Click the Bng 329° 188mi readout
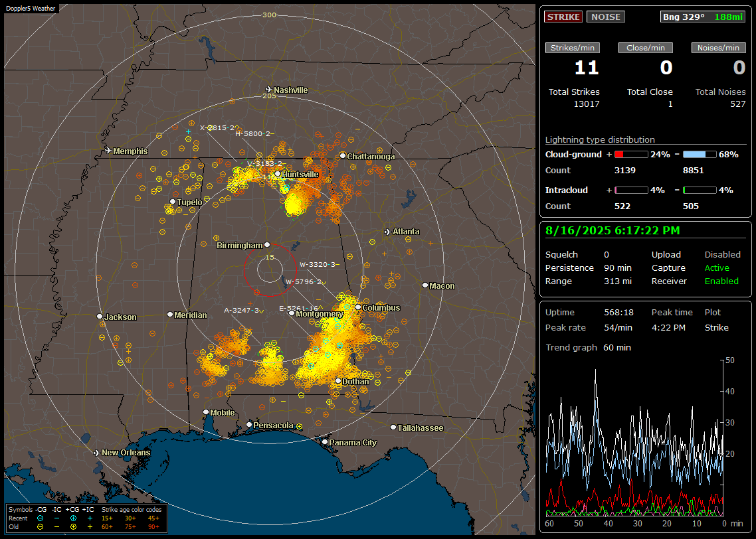Image resolution: width=756 pixels, height=539 pixels. [703, 17]
